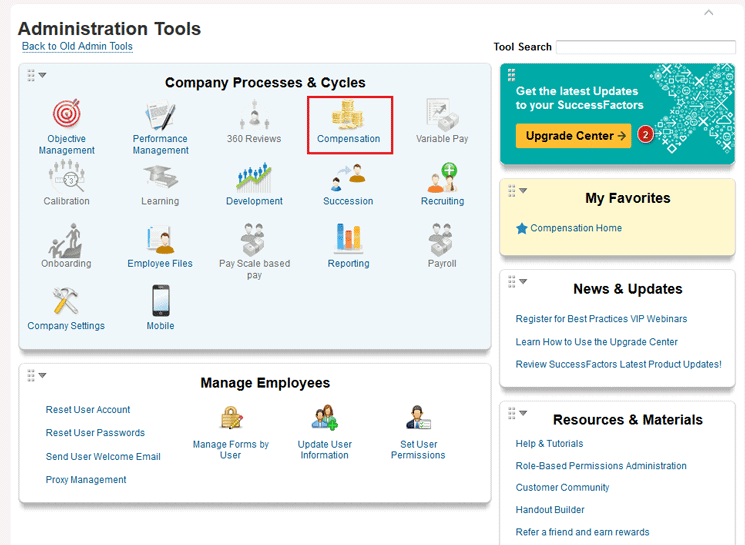Open Company Settings tools icon
The image size is (745, 545).
[66, 301]
